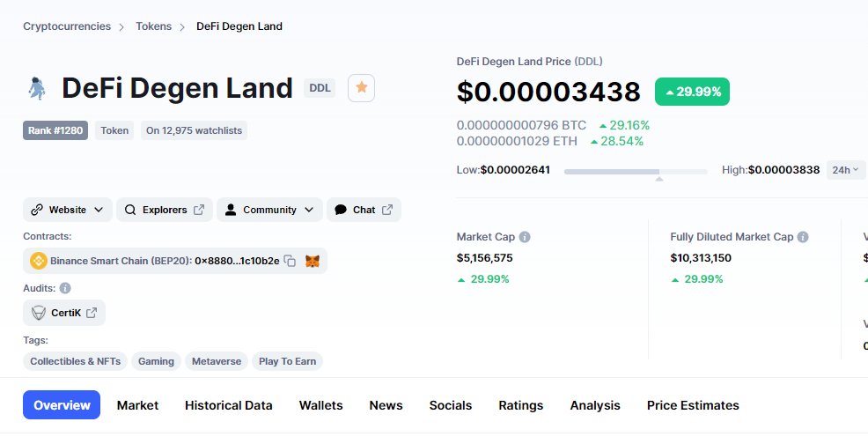Viewport: 868px width, 444px height.
Task: Click the external link icon on CertiK
Action: tap(92, 313)
